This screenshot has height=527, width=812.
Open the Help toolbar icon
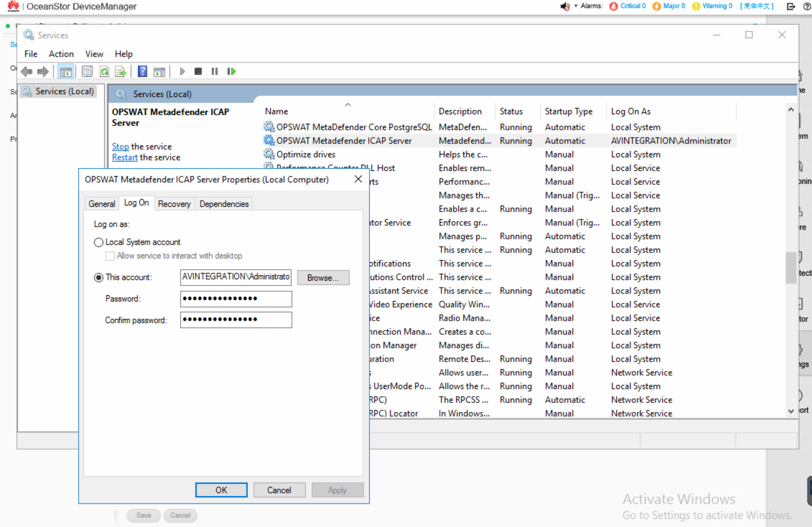[x=142, y=71]
